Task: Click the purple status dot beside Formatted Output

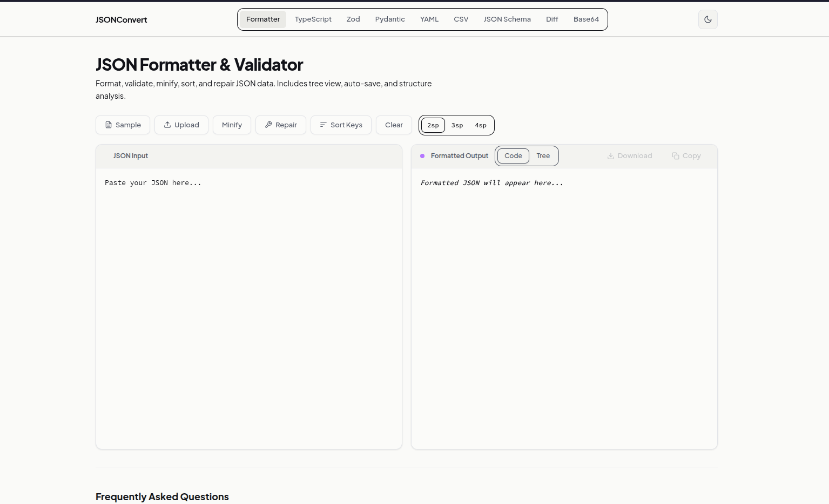Action: [422, 155]
